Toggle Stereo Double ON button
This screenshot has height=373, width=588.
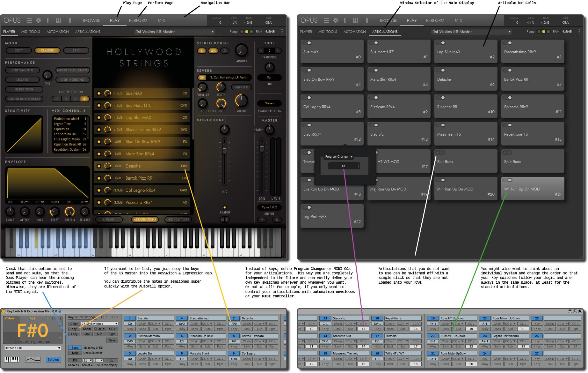pos(213,51)
